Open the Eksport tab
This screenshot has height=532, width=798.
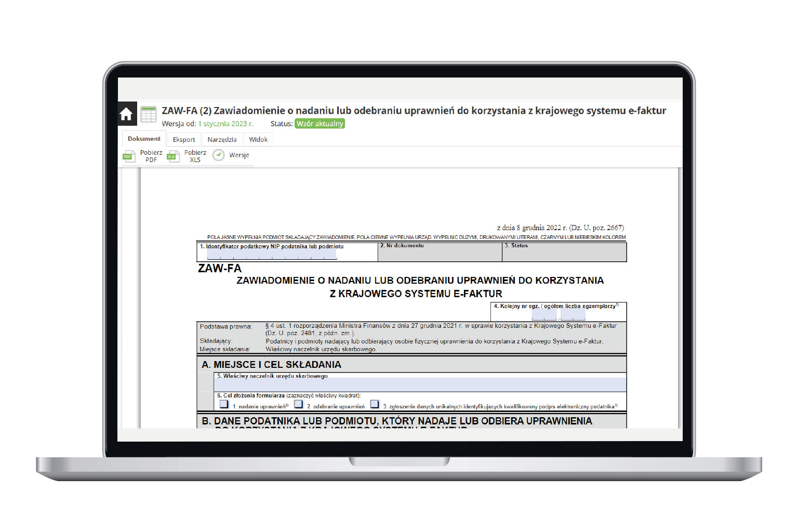pyautogui.click(x=184, y=140)
